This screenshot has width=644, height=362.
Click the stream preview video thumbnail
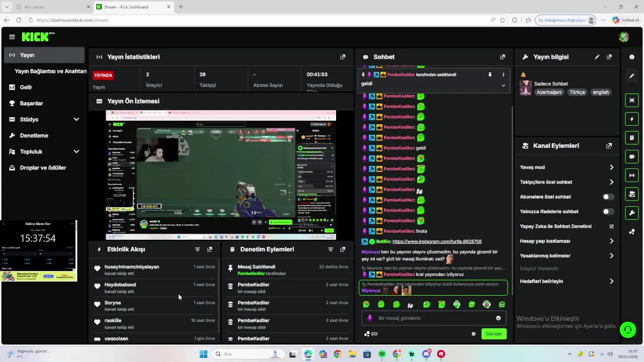coord(221,175)
